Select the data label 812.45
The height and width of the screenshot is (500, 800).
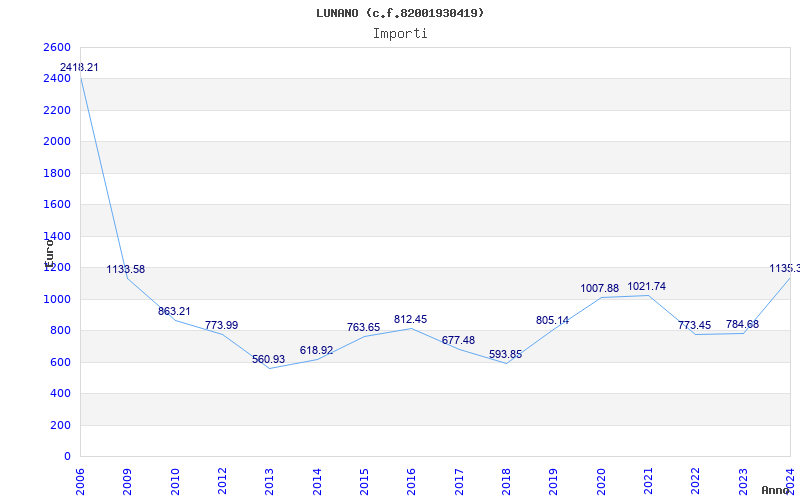click(410, 320)
